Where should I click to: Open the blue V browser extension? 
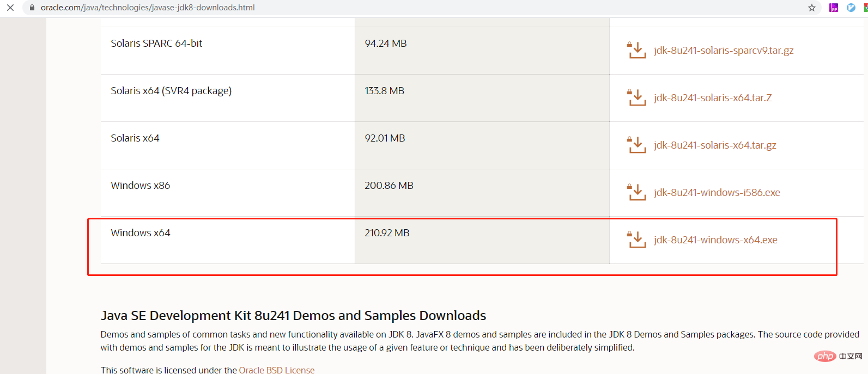[x=851, y=8]
